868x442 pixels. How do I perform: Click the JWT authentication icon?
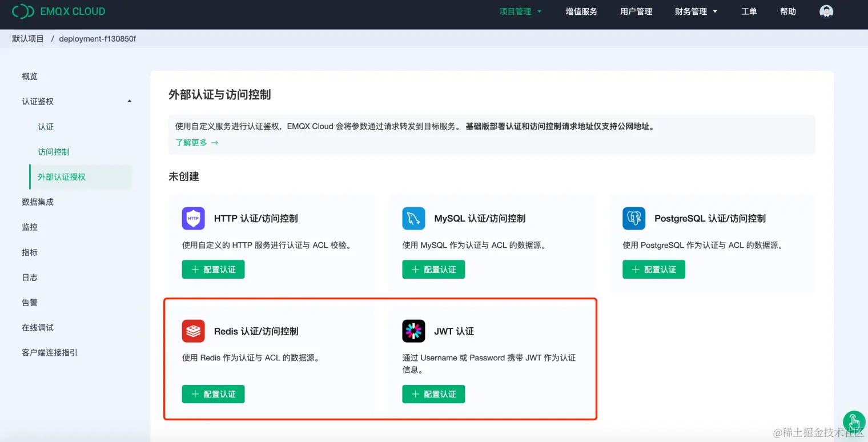pyautogui.click(x=413, y=331)
